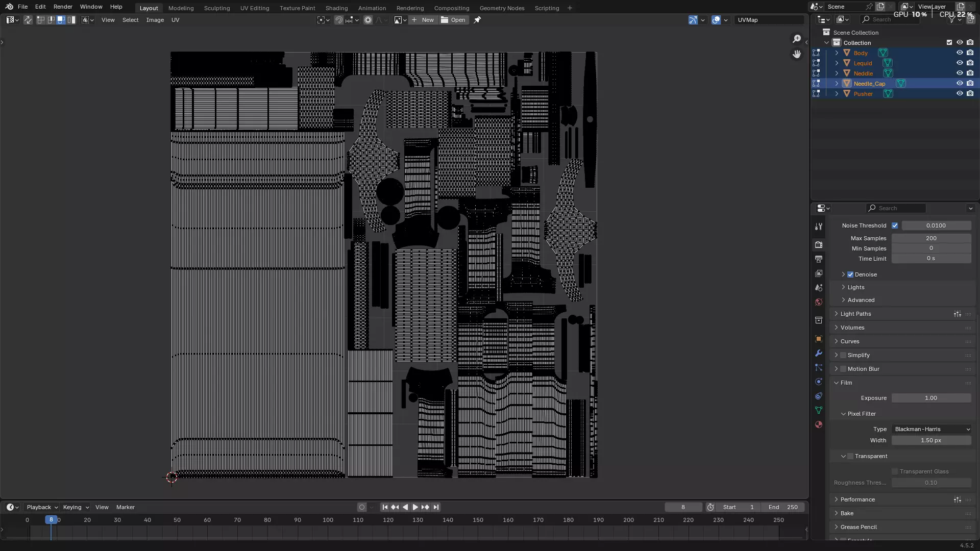
Task: Click the Open image button
Action: pos(453,20)
